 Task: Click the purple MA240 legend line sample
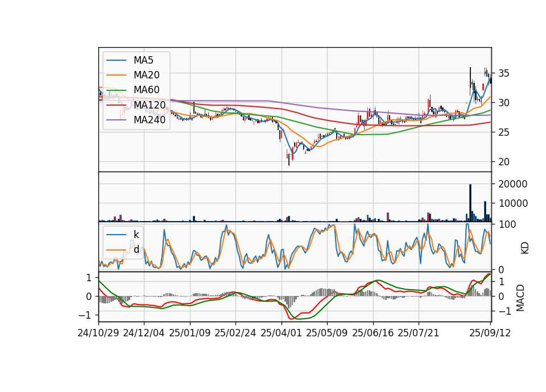click(x=116, y=120)
